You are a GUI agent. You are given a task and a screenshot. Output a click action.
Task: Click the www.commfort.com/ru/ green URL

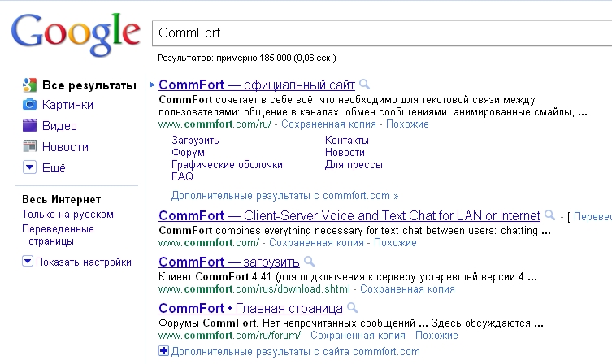coord(215,124)
